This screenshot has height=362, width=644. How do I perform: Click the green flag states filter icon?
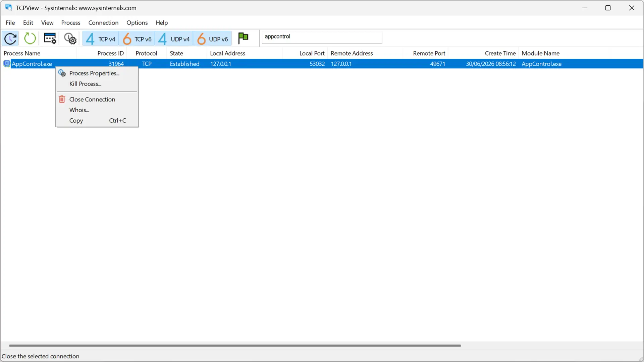243,38
